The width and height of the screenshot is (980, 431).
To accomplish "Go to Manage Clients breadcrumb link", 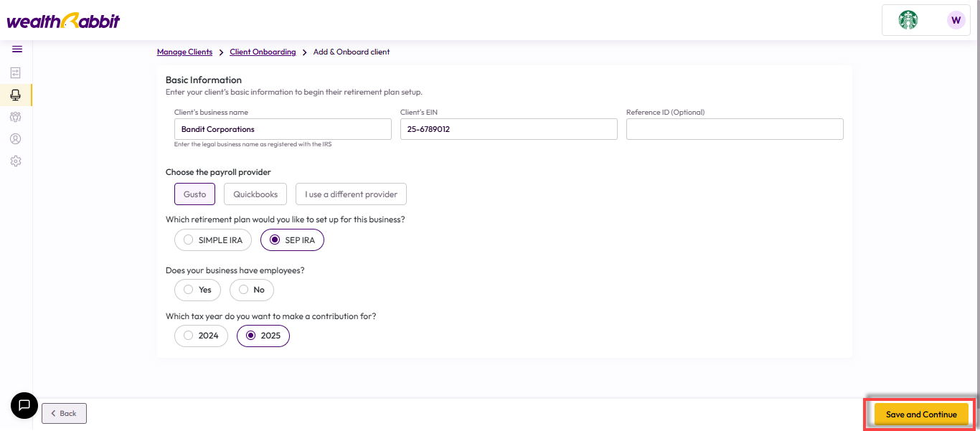I will coord(185,52).
